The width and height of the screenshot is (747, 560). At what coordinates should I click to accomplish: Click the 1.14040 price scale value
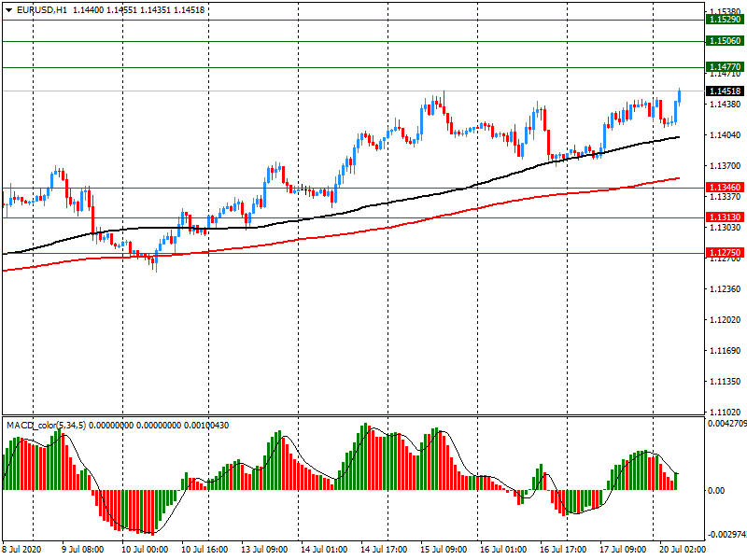tap(726, 135)
